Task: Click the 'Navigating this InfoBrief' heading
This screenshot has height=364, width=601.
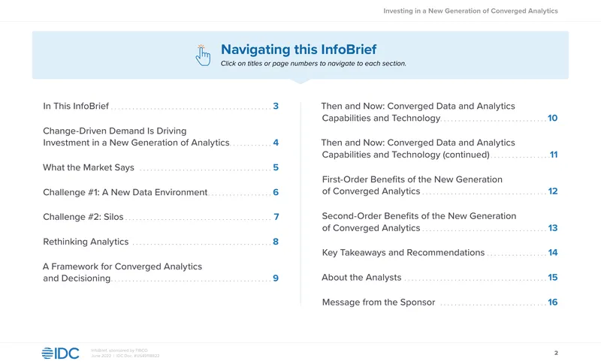Action: tap(298, 50)
